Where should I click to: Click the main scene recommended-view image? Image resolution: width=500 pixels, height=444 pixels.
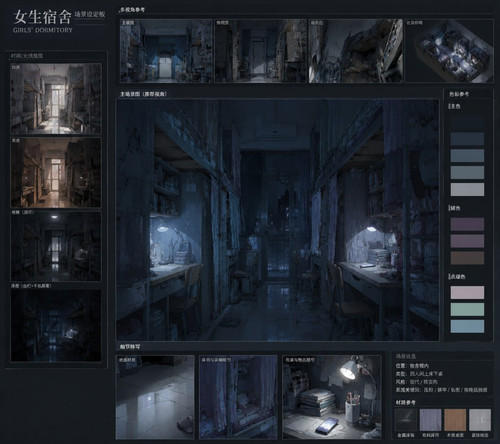click(x=278, y=220)
